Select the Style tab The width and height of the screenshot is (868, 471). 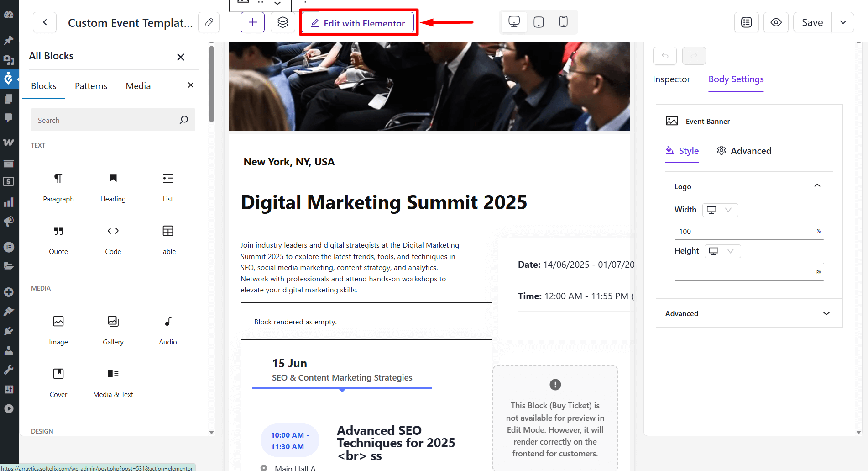682,151
